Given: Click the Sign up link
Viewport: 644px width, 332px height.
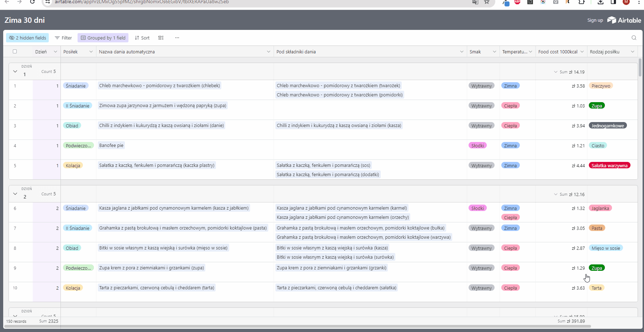Looking at the screenshot, I should (x=595, y=20).
